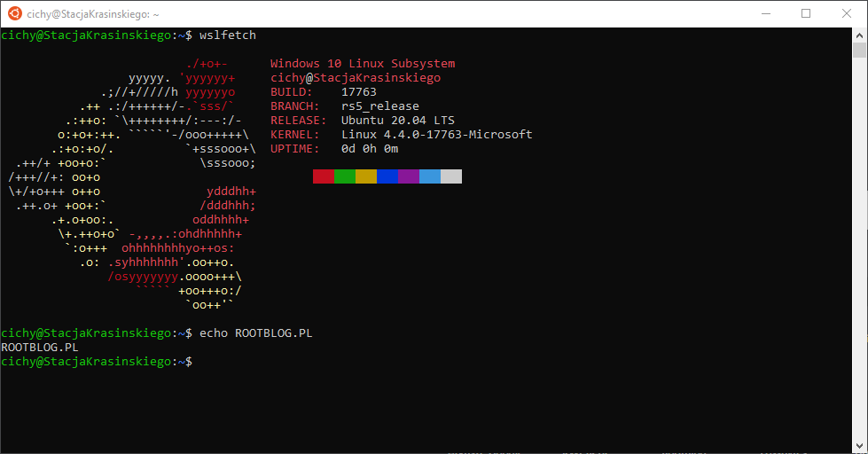Click the 'RELEASE:' label
The width and height of the screenshot is (868, 454).
pos(299,120)
